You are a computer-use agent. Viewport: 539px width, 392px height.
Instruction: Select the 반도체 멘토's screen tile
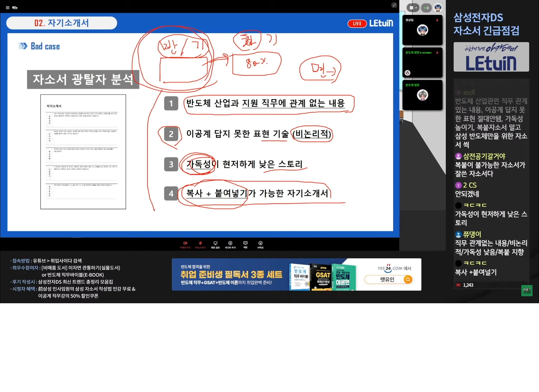click(422, 63)
